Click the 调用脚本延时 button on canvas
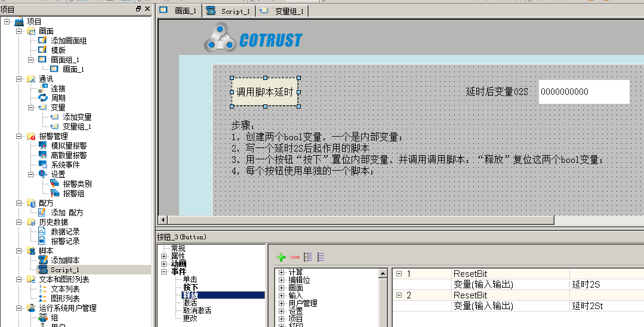644x327 pixels. (x=265, y=92)
